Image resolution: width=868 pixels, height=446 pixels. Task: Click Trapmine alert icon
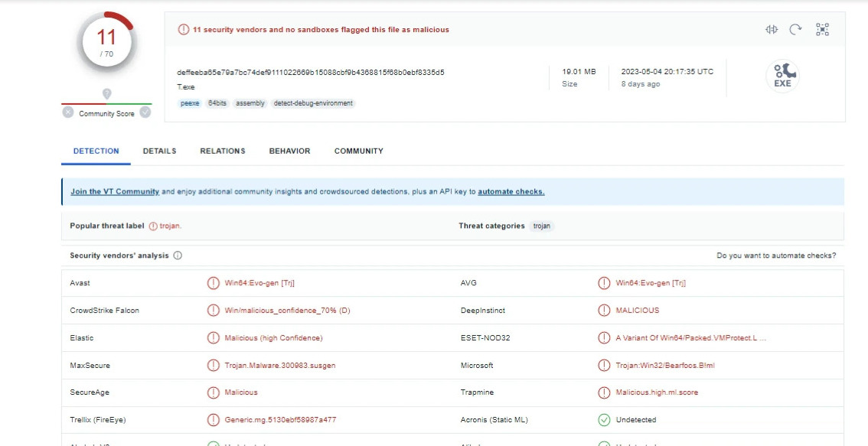point(604,392)
